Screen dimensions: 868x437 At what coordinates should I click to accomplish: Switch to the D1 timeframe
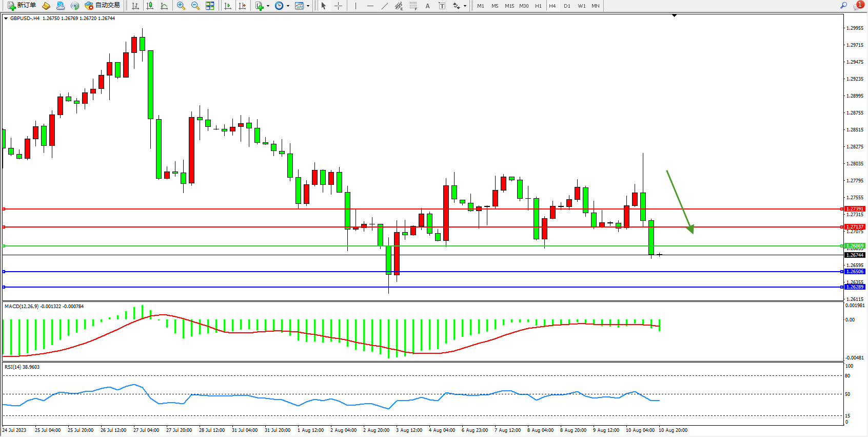[567, 6]
